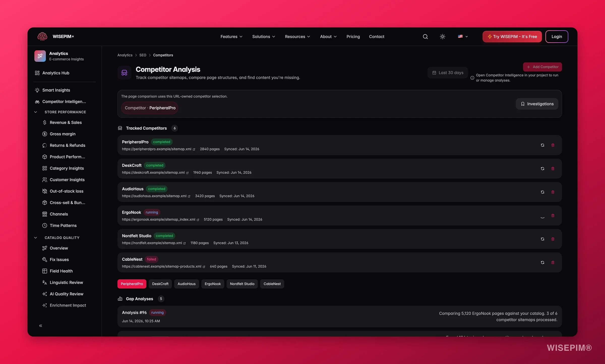Image resolution: width=605 pixels, height=364 pixels.
Task: Select the DeskCraft tab
Action: point(160,284)
